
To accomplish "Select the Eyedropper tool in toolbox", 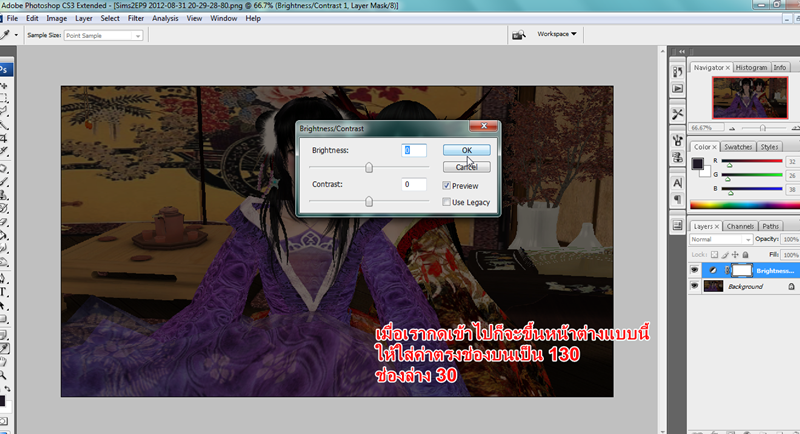I will point(4,349).
